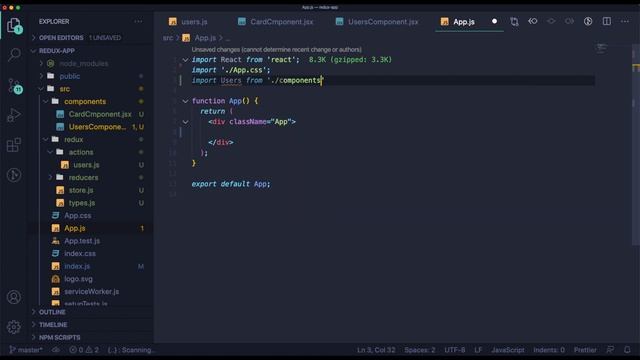Click Ln 3, Col 32 in status bar
Image resolution: width=640 pixels, height=360 pixels.
click(x=376, y=350)
